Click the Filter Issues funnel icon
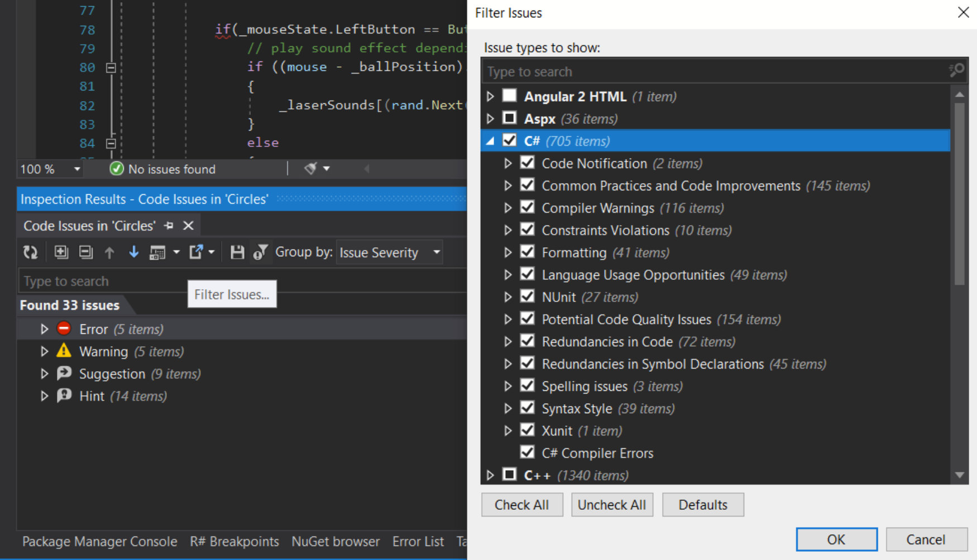The height and width of the screenshot is (560, 977). (x=260, y=252)
